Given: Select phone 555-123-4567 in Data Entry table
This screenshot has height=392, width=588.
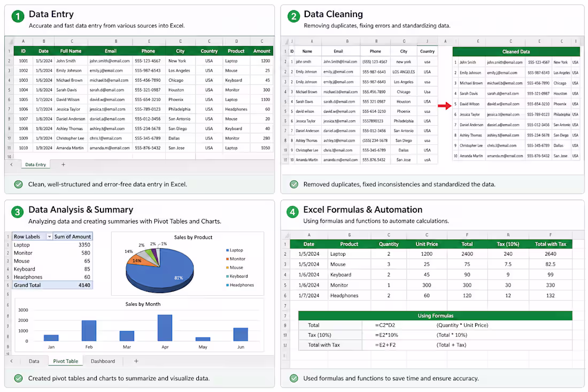Looking at the screenshot, I should tap(148, 61).
